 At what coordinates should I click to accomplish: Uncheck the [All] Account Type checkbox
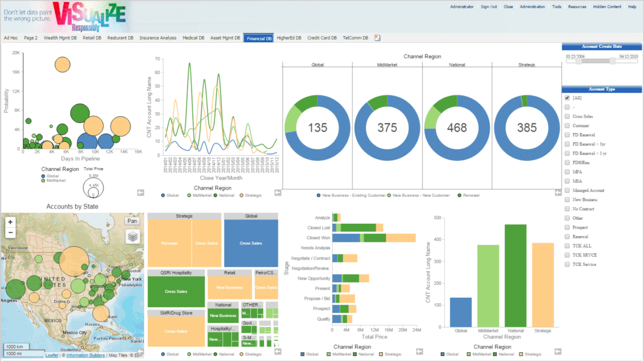coord(568,98)
